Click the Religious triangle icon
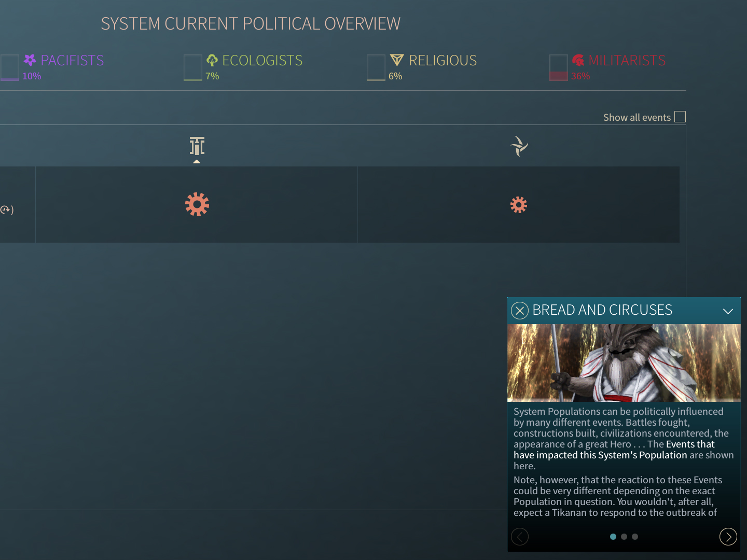This screenshot has width=747, height=560. pyautogui.click(x=397, y=60)
